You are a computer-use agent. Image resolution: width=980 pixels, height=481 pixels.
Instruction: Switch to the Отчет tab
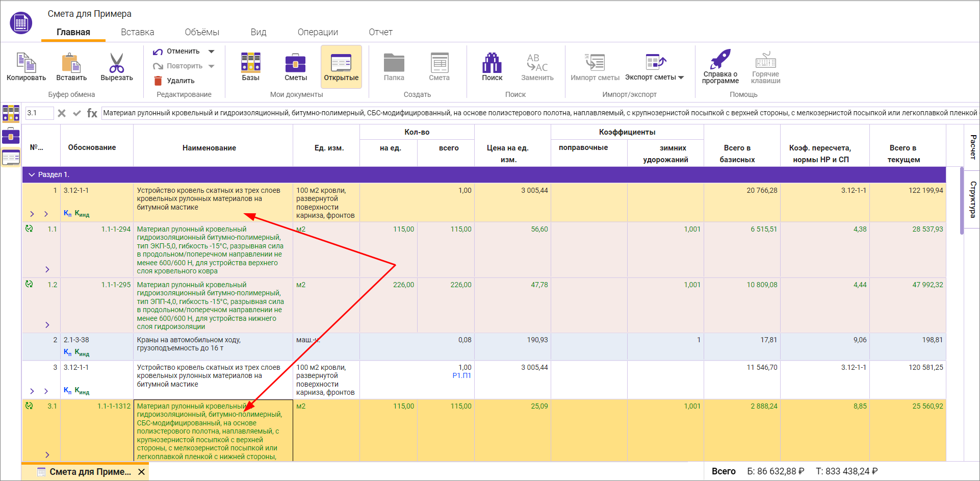click(380, 32)
